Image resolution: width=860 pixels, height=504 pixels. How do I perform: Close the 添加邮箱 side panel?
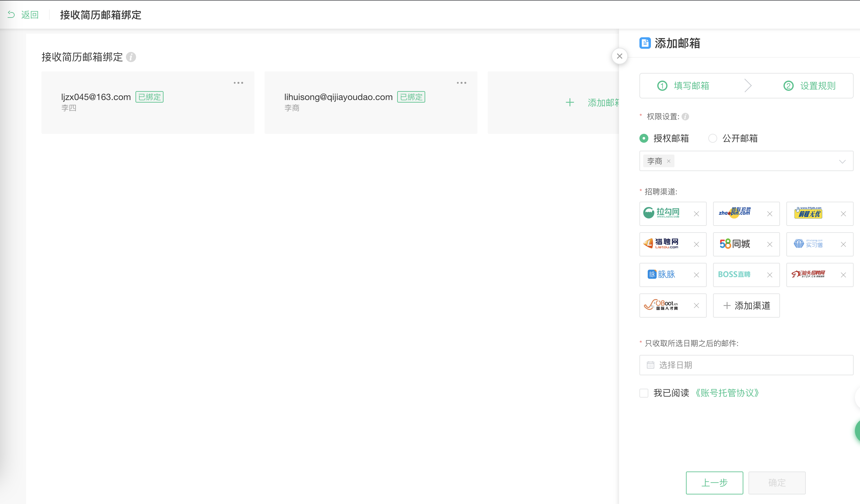pos(619,56)
